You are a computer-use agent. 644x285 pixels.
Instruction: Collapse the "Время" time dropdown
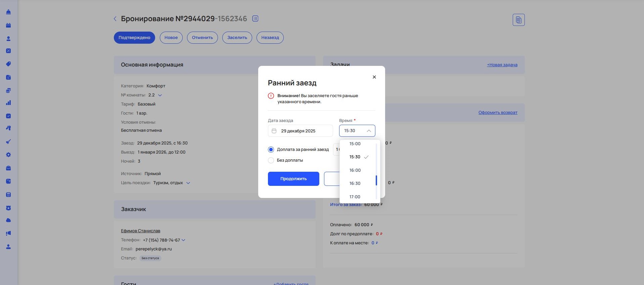tap(369, 131)
